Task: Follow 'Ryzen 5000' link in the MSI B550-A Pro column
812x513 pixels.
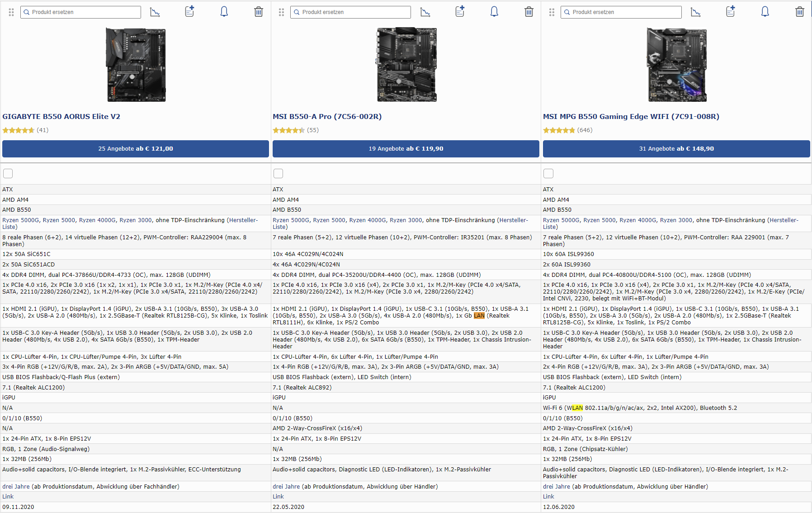Action: pyautogui.click(x=329, y=220)
